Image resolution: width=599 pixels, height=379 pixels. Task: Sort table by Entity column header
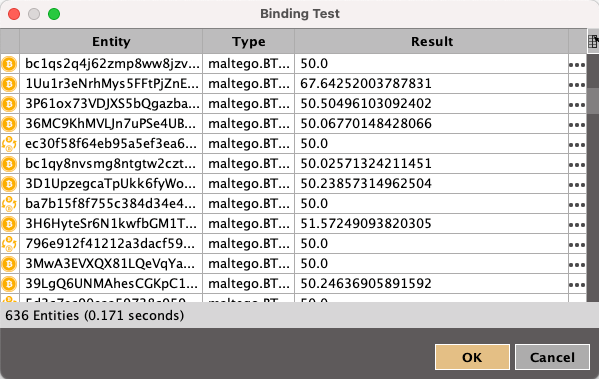[111, 41]
